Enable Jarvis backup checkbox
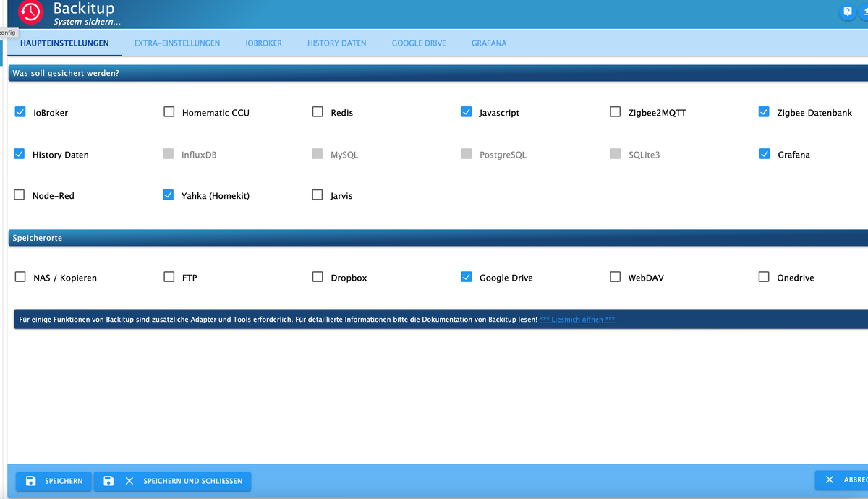 click(318, 195)
